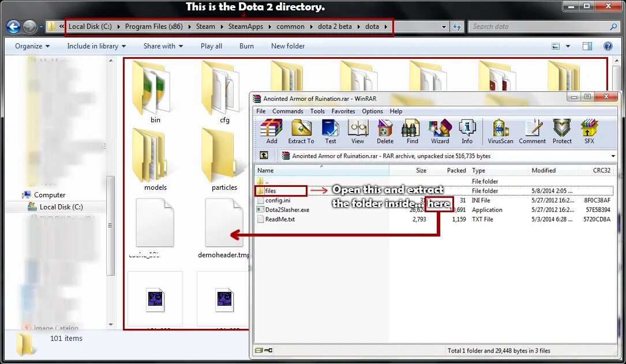Open the View tool in WinRAR
626x364 pixels.
click(x=358, y=132)
